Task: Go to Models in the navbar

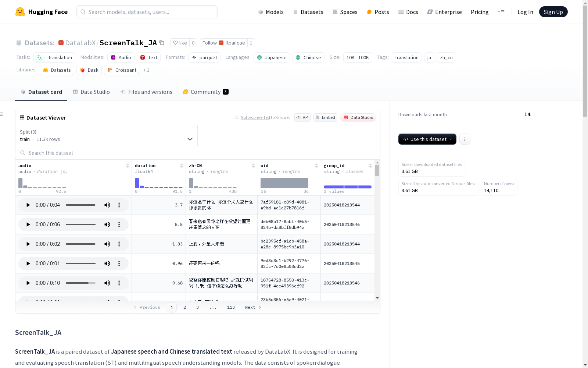Action: (271, 12)
